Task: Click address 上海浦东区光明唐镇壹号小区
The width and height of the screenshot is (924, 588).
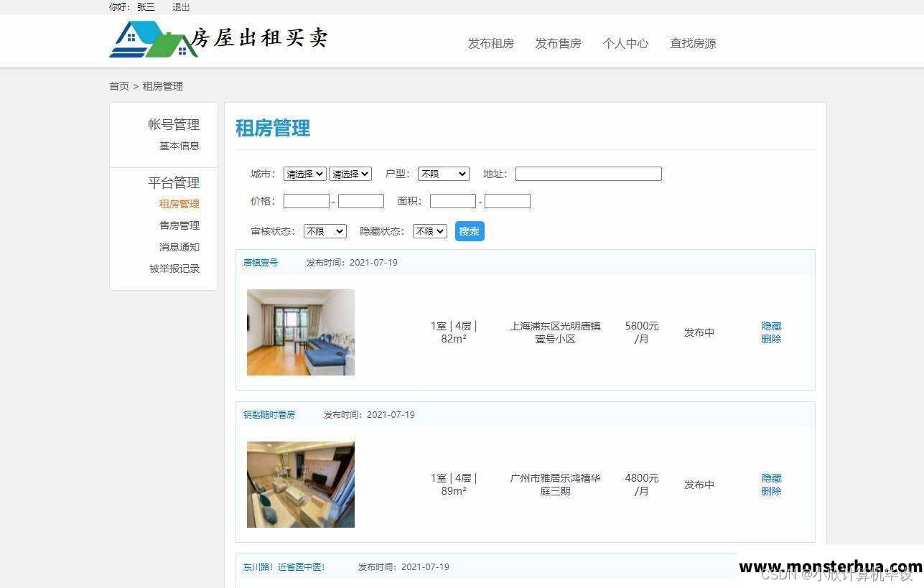Action: pos(555,332)
